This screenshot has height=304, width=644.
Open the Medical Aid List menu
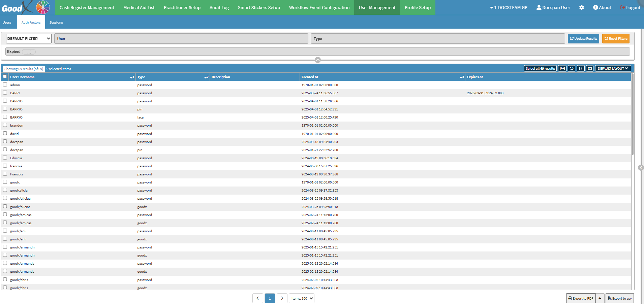[139, 7]
